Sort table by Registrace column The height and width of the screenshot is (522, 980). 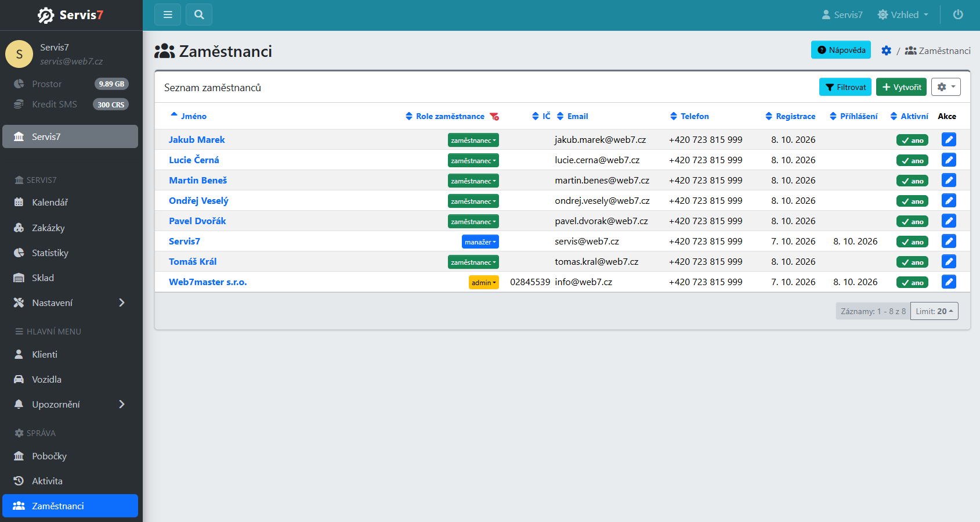point(790,116)
